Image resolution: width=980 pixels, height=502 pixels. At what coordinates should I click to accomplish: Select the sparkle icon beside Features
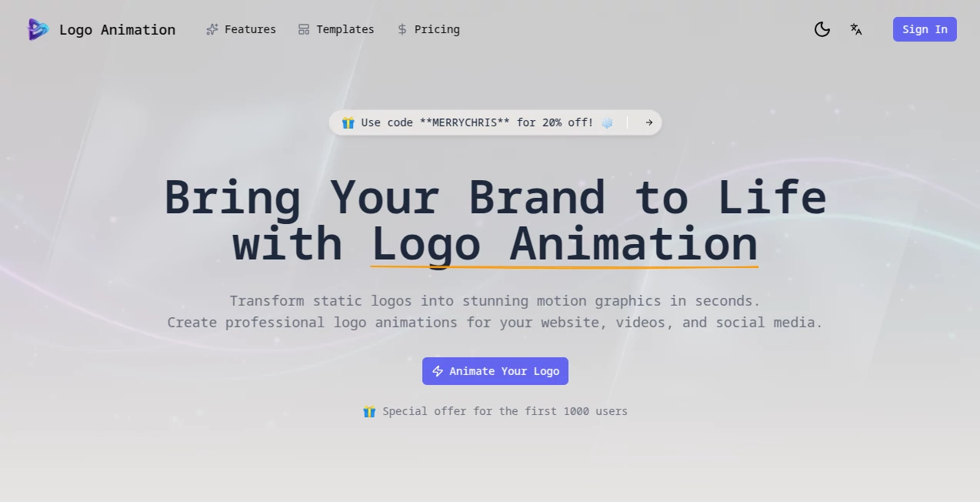click(212, 28)
